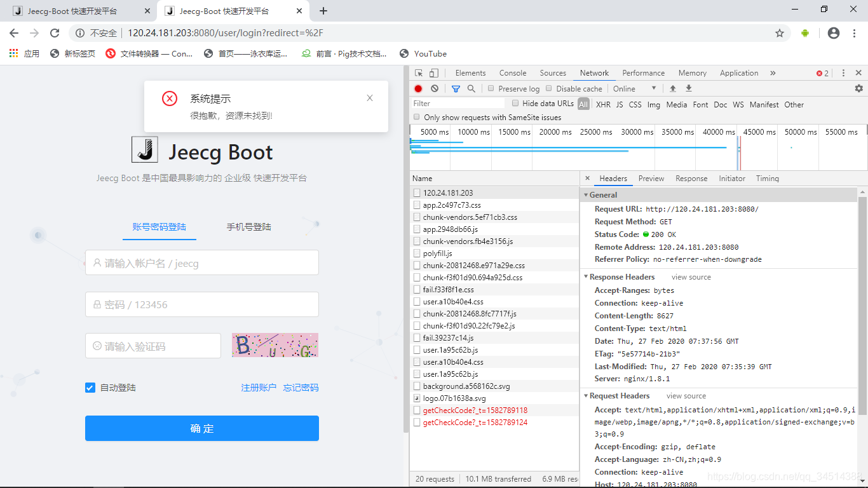The image size is (868, 488).
Task: Select the logo.07b1638a.svg request
Action: (494, 398)
